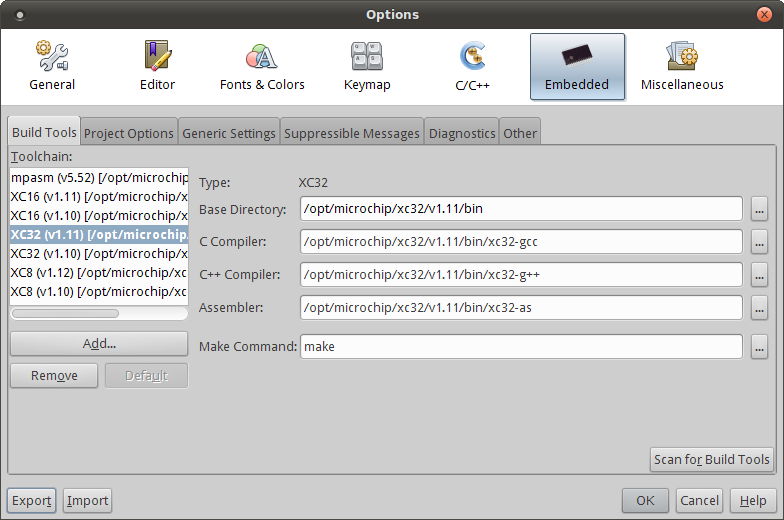Viewport: 784px width, 520px height.
Task: Select XC32 (v1.10) toolchain
Action: (x=99, y=254)
